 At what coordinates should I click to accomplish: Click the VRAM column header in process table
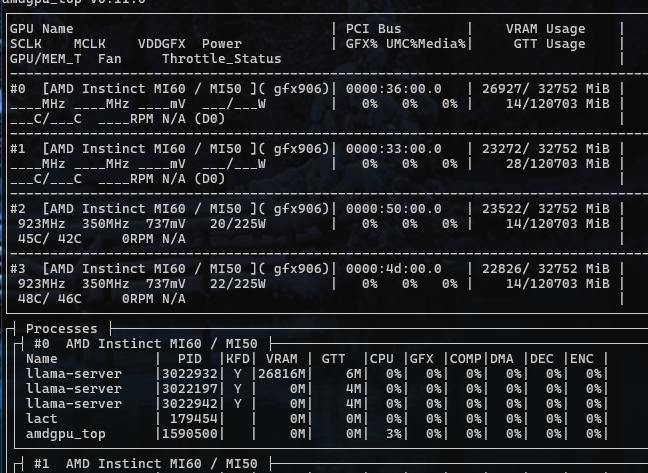(x=282, y=359)
